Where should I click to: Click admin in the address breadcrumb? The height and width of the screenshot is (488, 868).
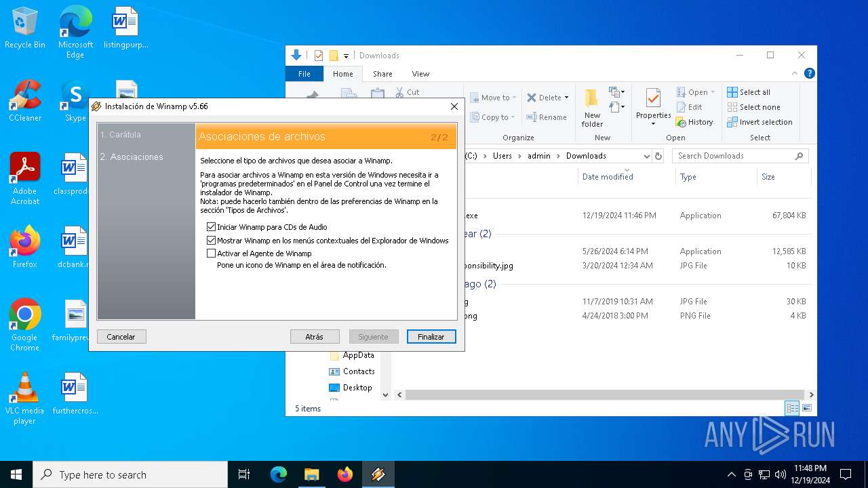(539, 156)
